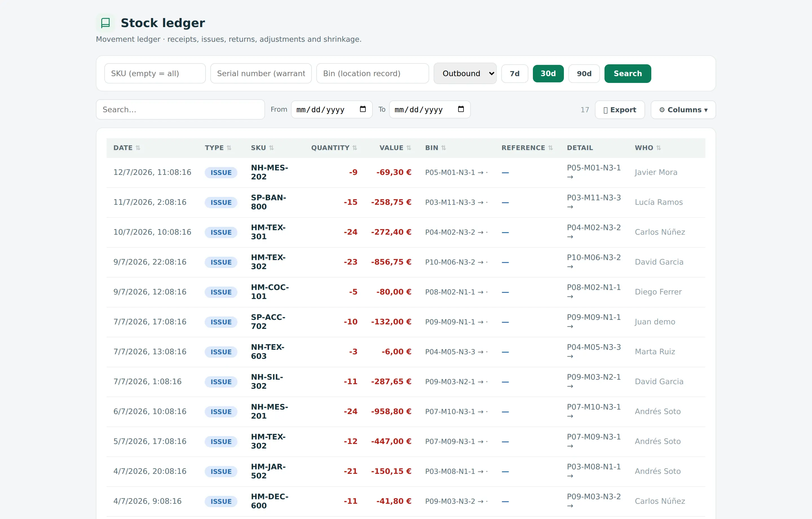Sort by Who column arrows icon
The image size is (812, 519).
[x=659, y=148]
